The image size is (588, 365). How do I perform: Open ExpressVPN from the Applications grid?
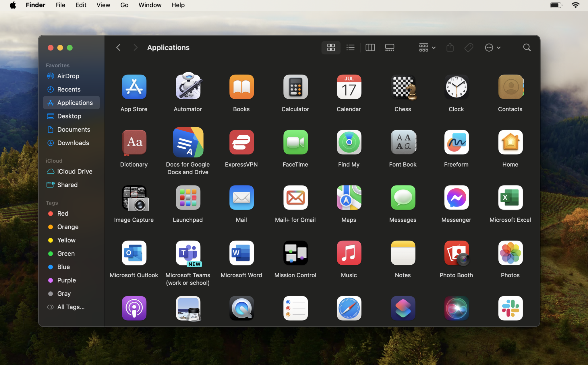click(x=241, y=142)
